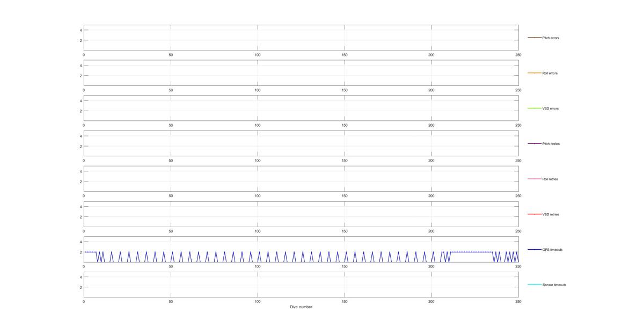This screenshot has height=334, width=644.
Task: Click the green VBD errors legend line
Action: tap(535, 108)
